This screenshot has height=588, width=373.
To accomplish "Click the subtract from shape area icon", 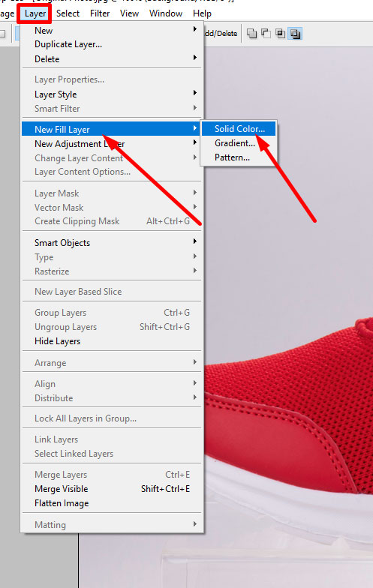I will coord(266,34).
